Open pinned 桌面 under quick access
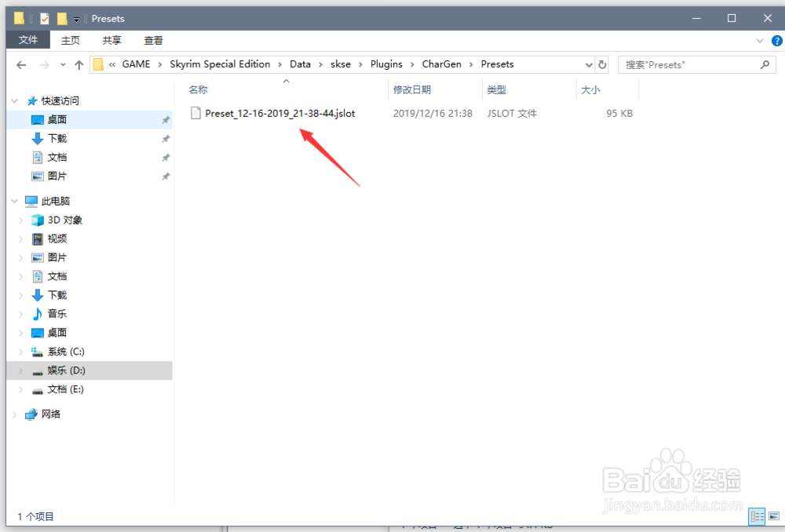The height and width of the screenshot is (532, 785). point(57,119)
